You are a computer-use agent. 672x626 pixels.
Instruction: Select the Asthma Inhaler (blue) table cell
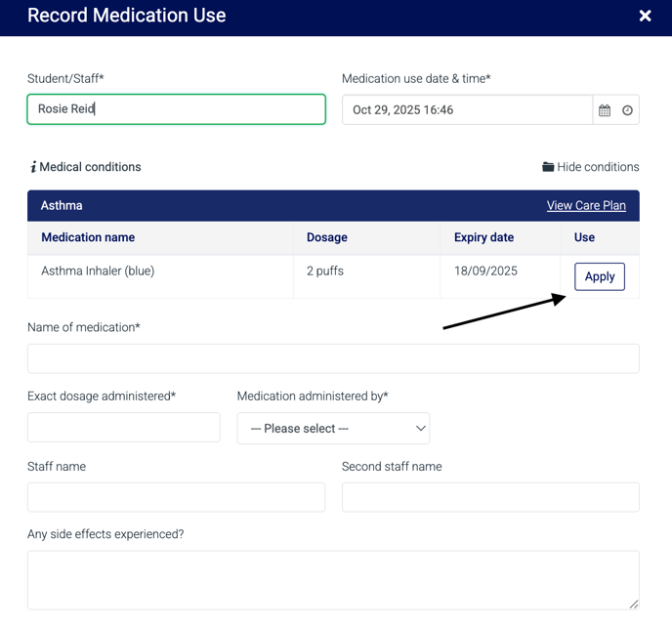pos(98,271)
